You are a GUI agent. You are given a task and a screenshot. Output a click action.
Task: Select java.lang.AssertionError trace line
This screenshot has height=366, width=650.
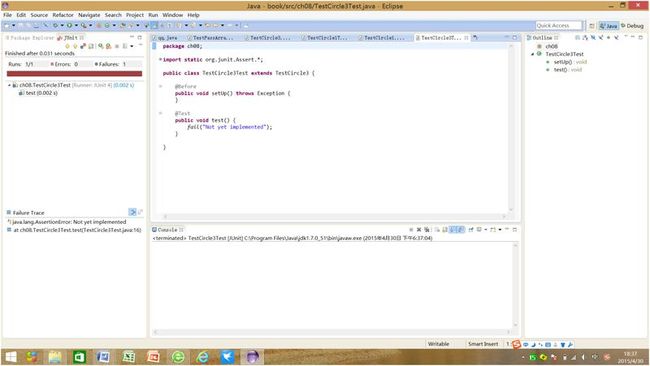[67, 222]
